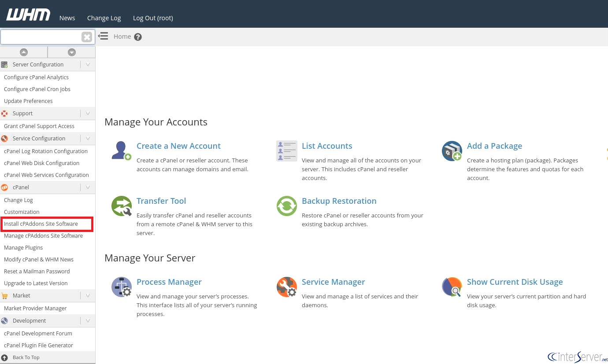The height and width of the screenshot is (364, 608).
Task: Open the List Accounts link
Action: [x=327, y=146]
